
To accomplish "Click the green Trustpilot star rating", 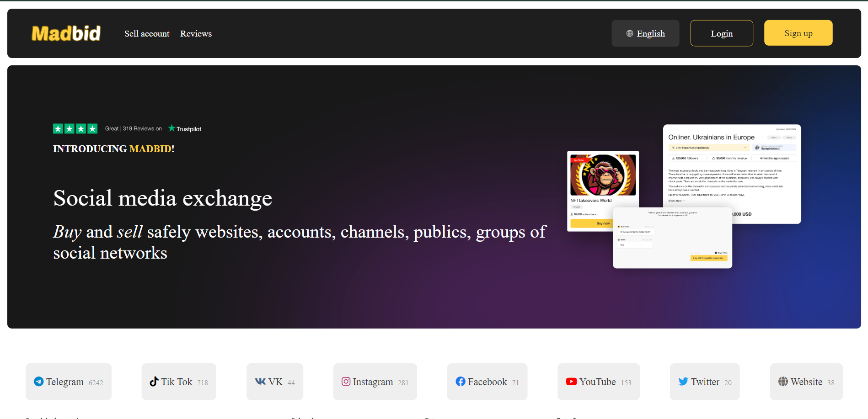I will 75,129.
